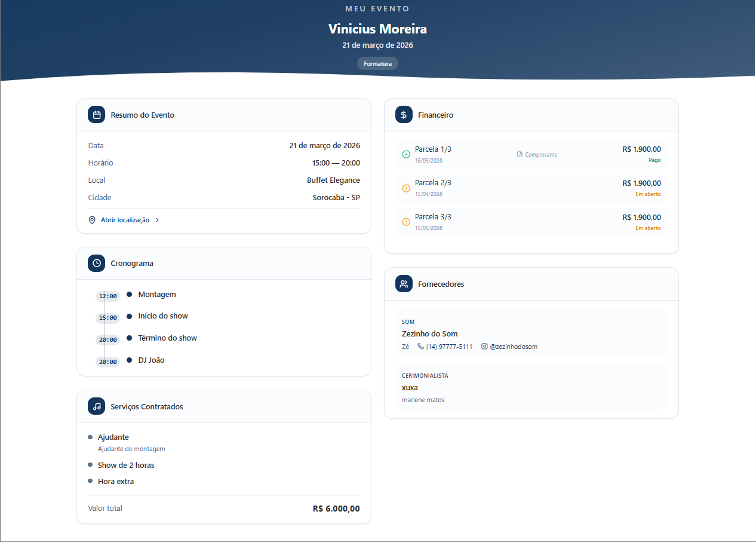Screen dimensions: 756x542
Task: Click the 15/03/2026 due date
Action: [429, 161]
